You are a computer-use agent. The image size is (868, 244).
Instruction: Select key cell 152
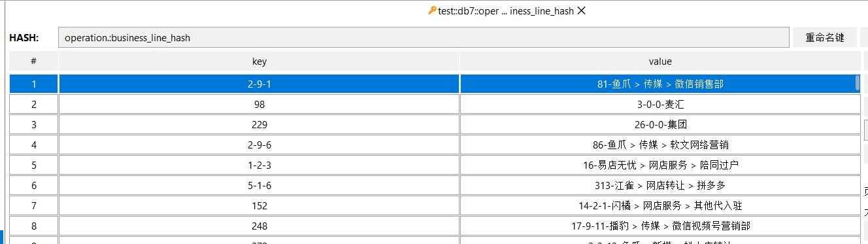click(x=259, y=205)
